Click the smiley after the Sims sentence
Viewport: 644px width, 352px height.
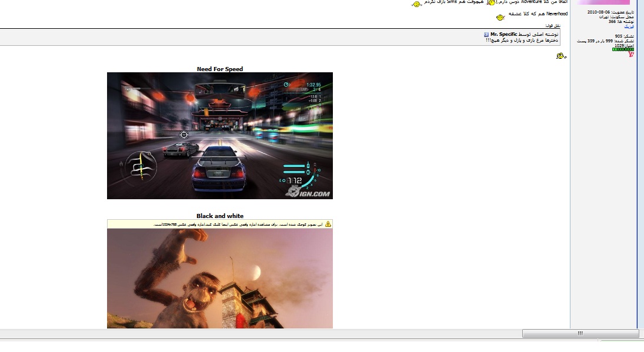(416, 4)
